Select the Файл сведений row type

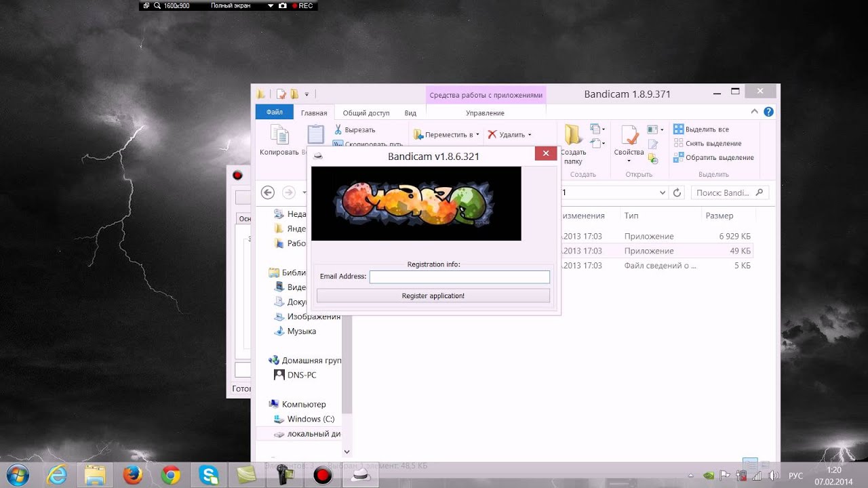coord(660,266)
